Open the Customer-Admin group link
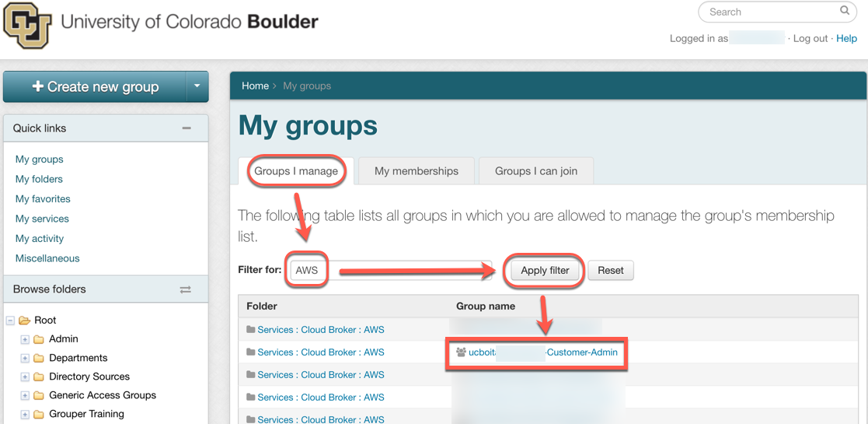 tap(543, 352)
